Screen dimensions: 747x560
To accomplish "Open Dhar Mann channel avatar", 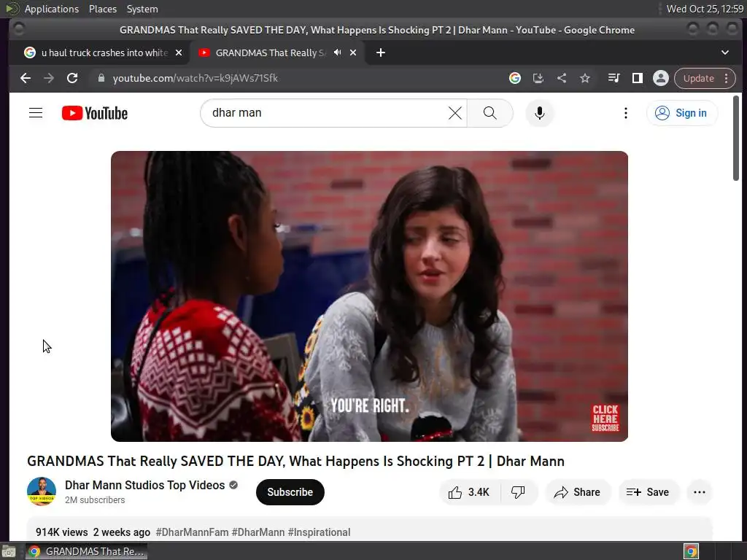I will coord(42,491).
